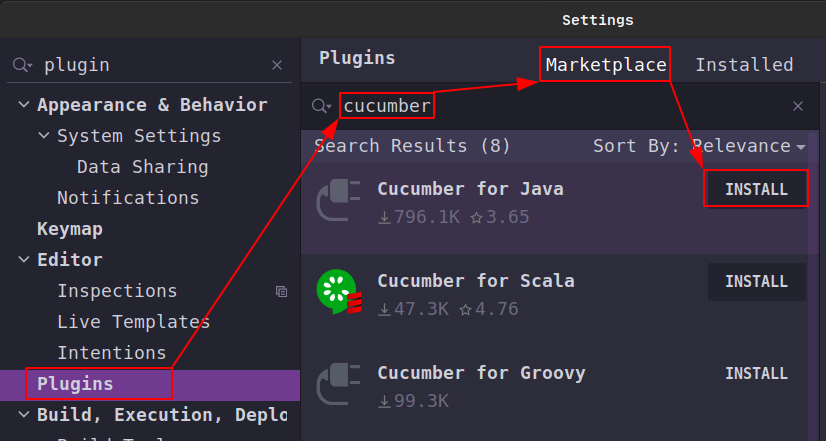Clear the cucumber plugin search query
Screen dimensions: 826x441
pyautogui.click(x=798, y=106)
